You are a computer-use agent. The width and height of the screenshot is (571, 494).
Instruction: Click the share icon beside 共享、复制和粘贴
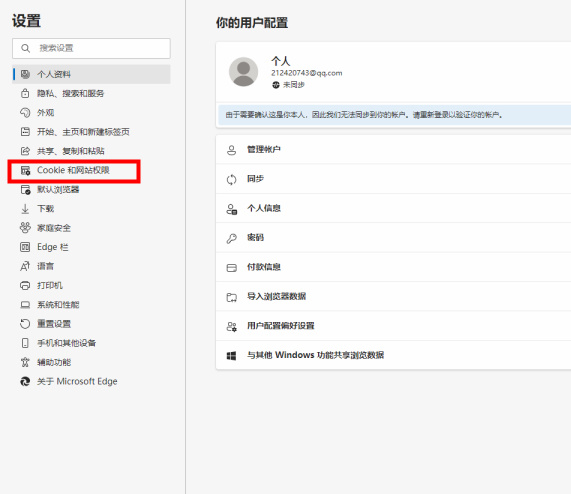pyautogui.click(x=25, y=151)
